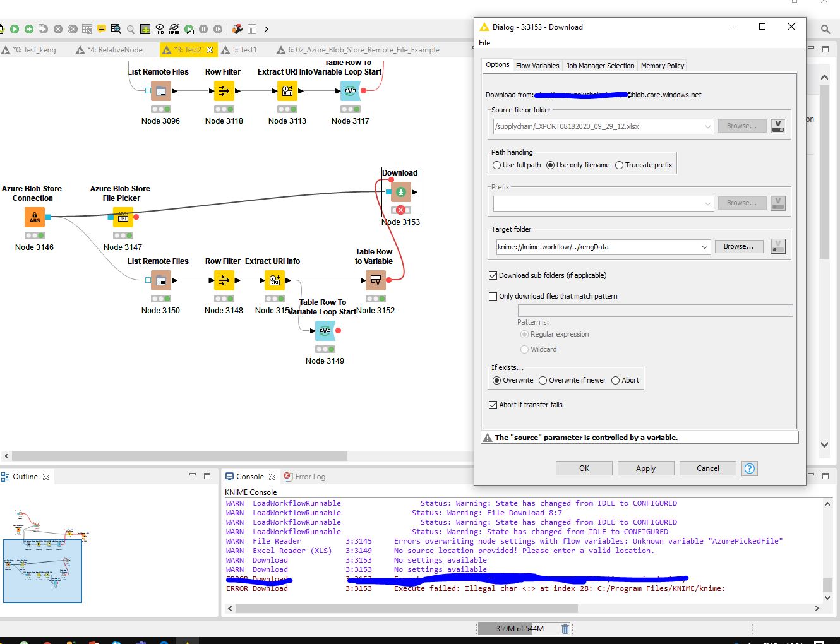840x644 pixels.
Task: Cancel all running nodes icon
Action: pyautogui.click(x=73, y=29)
